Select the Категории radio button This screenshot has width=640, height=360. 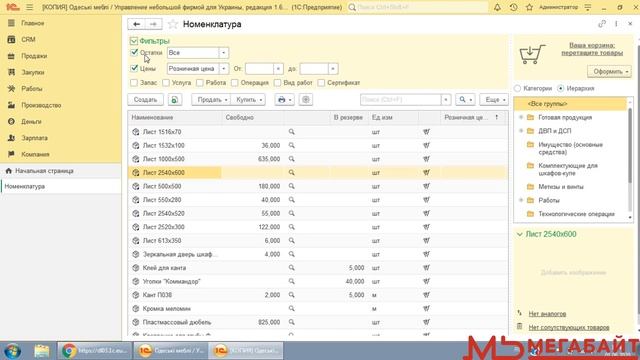click(518, 88)
